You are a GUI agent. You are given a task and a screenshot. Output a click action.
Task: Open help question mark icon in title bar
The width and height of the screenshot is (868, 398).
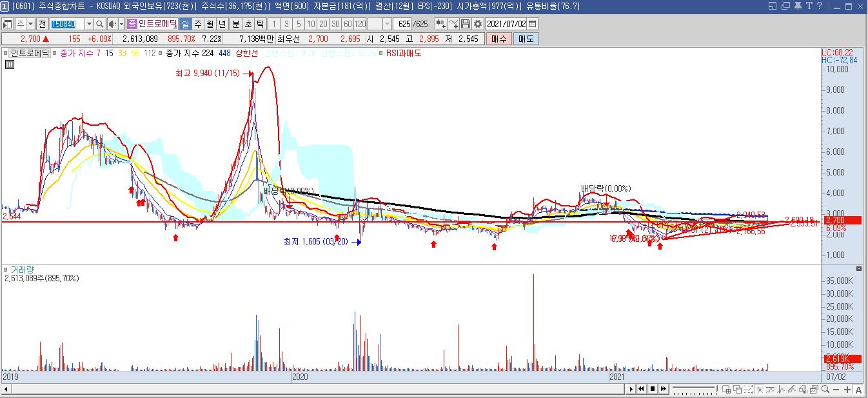(819, 6)
